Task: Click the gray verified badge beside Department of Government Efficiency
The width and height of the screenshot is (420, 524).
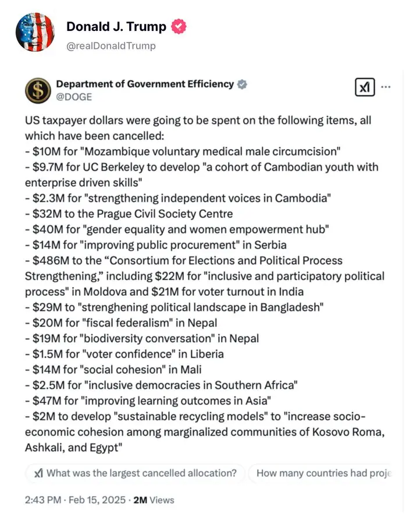Action: pyautogui.click(x=242, y=84)
